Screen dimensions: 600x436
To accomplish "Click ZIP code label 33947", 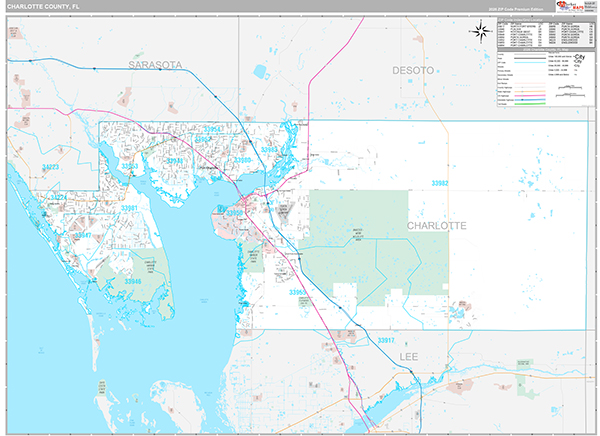I will point(83,235).
